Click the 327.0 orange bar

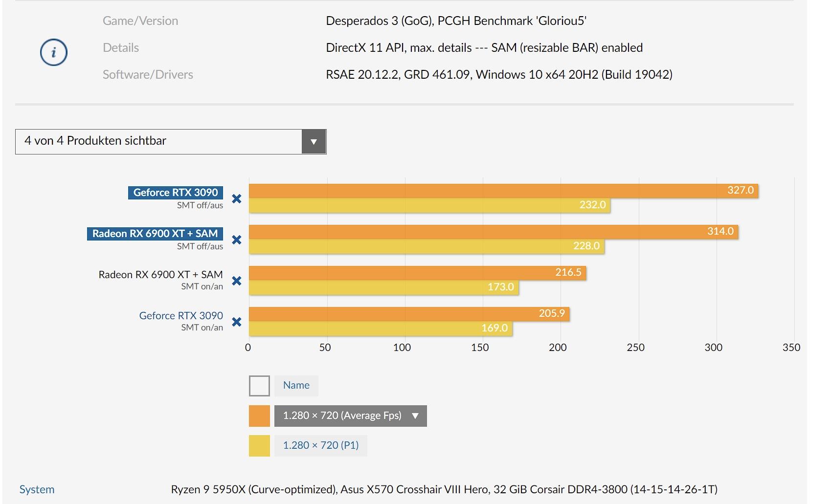503,191
